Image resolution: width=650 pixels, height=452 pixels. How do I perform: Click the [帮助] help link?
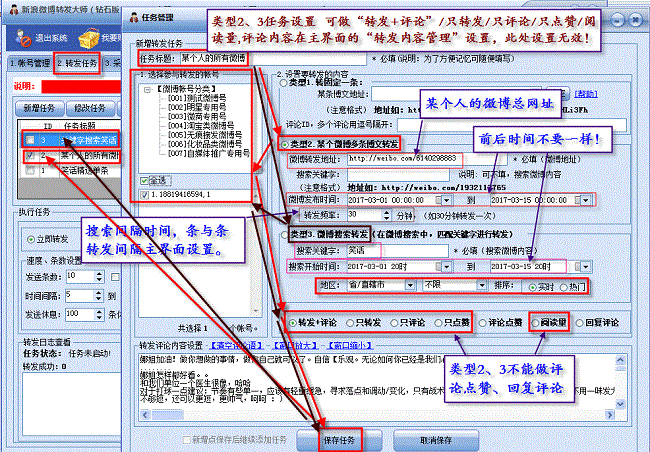point(586,94)
